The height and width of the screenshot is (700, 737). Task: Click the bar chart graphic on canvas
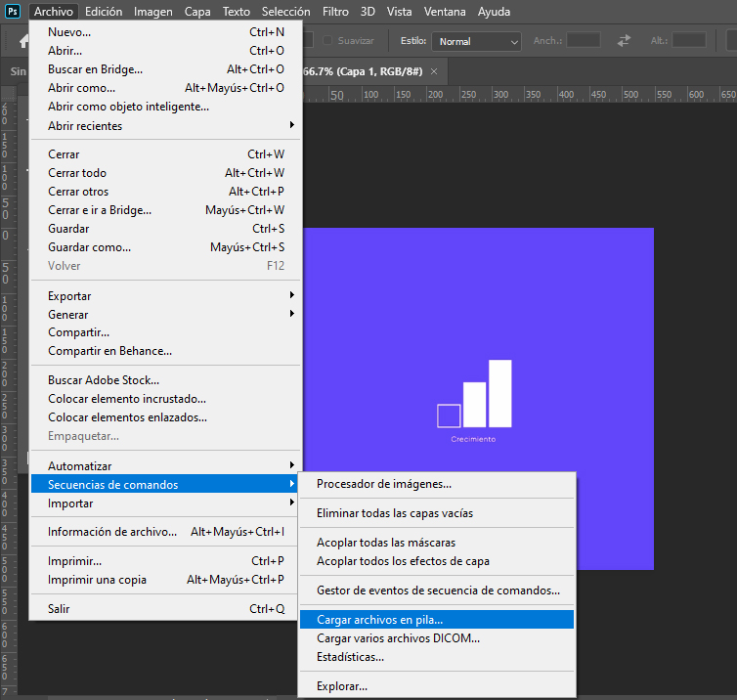coord(475,395)
